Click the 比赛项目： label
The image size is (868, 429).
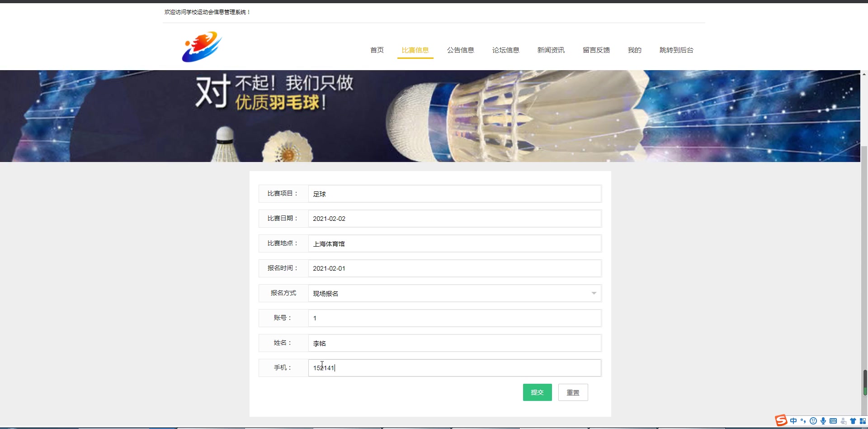pyautogui.click(x=283, y=193)
